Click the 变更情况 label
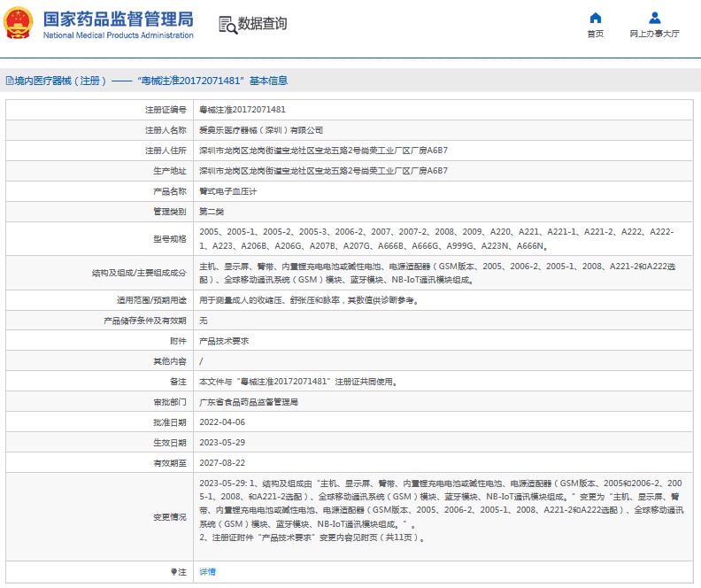The width and height of the screenshot is (701, 588). point(170,517)
